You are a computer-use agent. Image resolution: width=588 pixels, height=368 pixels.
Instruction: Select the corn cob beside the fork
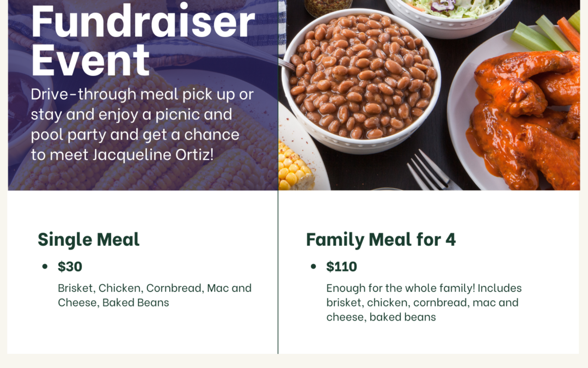click(297, 166)
